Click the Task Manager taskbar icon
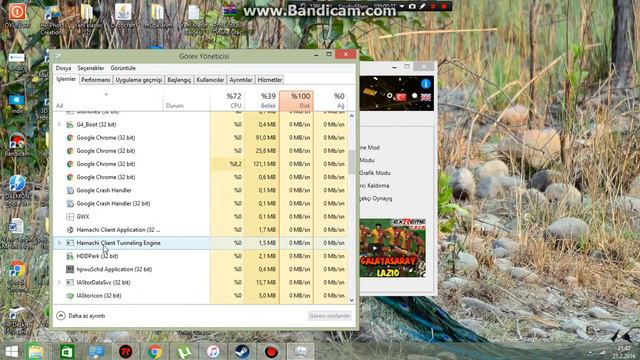This screenshot has width=640, height=360. (300, 351)
